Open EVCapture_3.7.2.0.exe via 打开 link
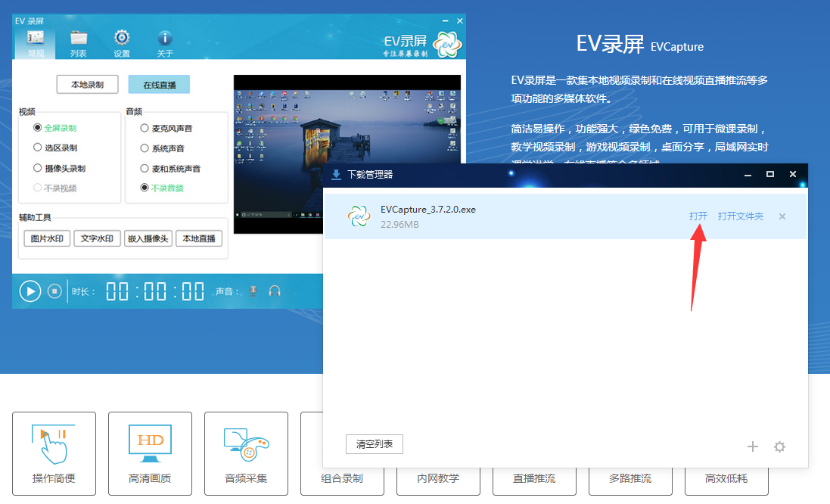 tap(698, 216)
